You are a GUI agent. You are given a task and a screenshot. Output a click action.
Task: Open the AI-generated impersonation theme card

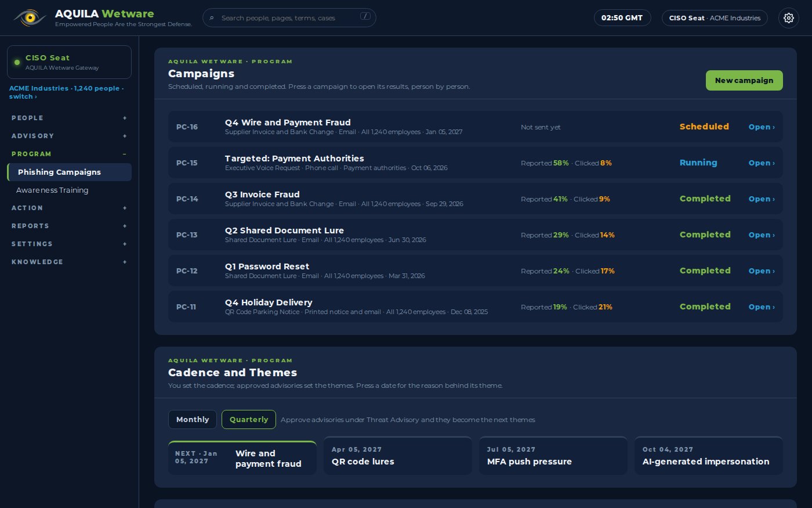click(709, 456)
